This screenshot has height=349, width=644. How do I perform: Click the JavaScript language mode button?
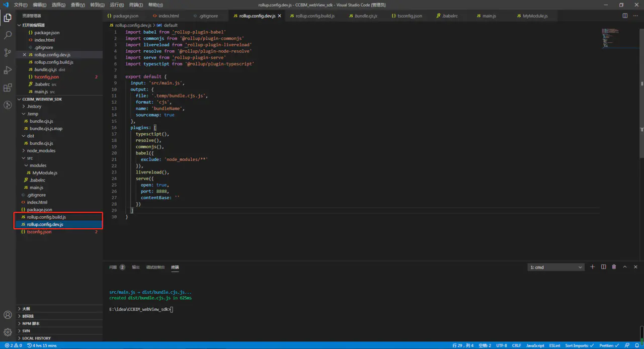point(535,345)
